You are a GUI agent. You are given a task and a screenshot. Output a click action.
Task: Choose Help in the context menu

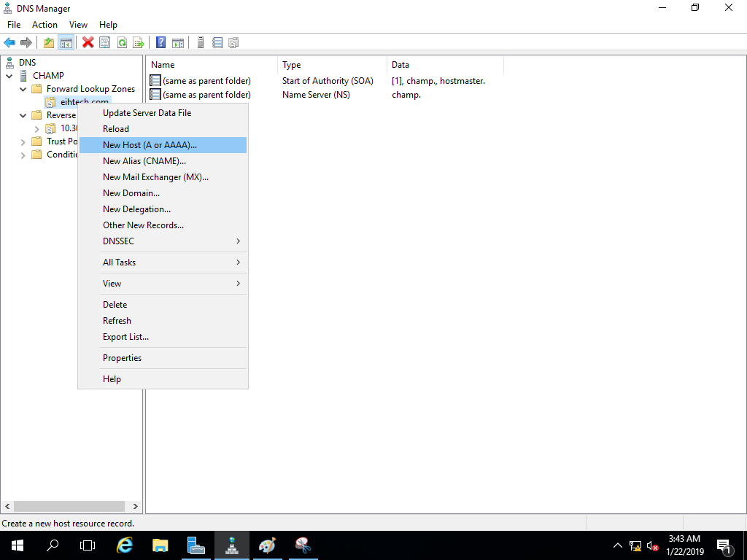(163, 379)
